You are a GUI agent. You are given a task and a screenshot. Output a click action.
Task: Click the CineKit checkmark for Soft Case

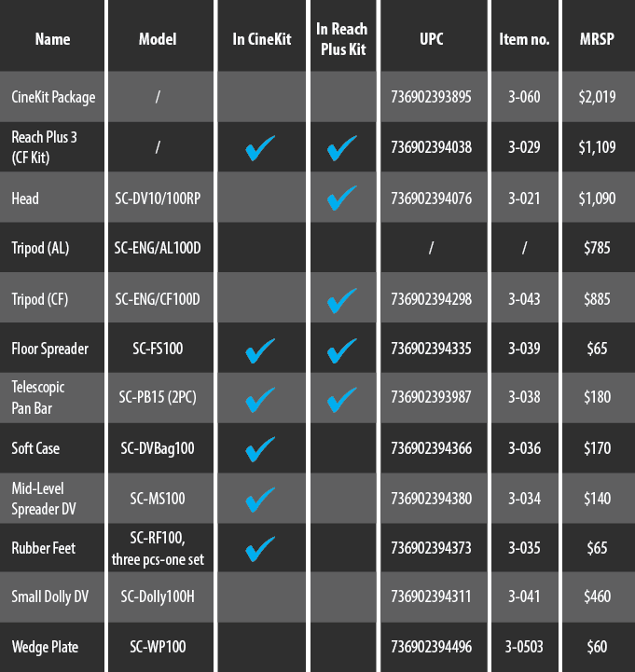(x=260, y=449)
